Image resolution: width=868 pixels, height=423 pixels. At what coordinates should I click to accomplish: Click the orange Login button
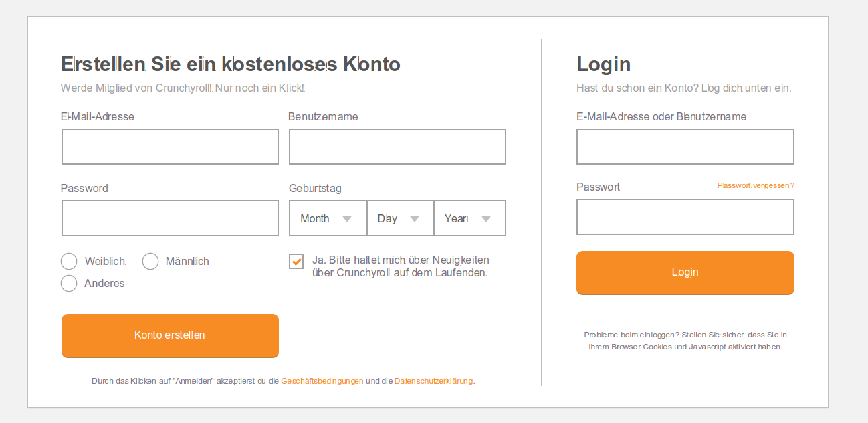coord(685,272)
